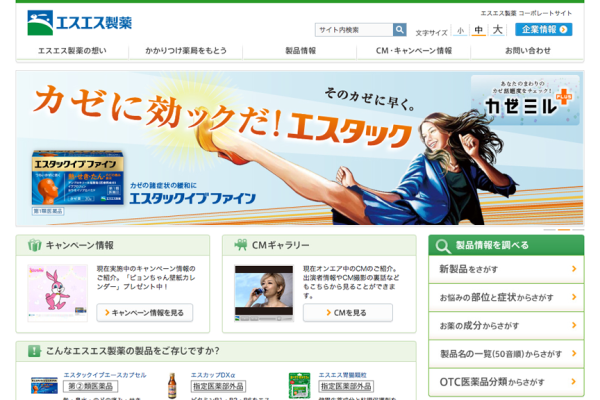Click the CM video thumbnail
Screen dimensions: 600x400
click(264, 293)
